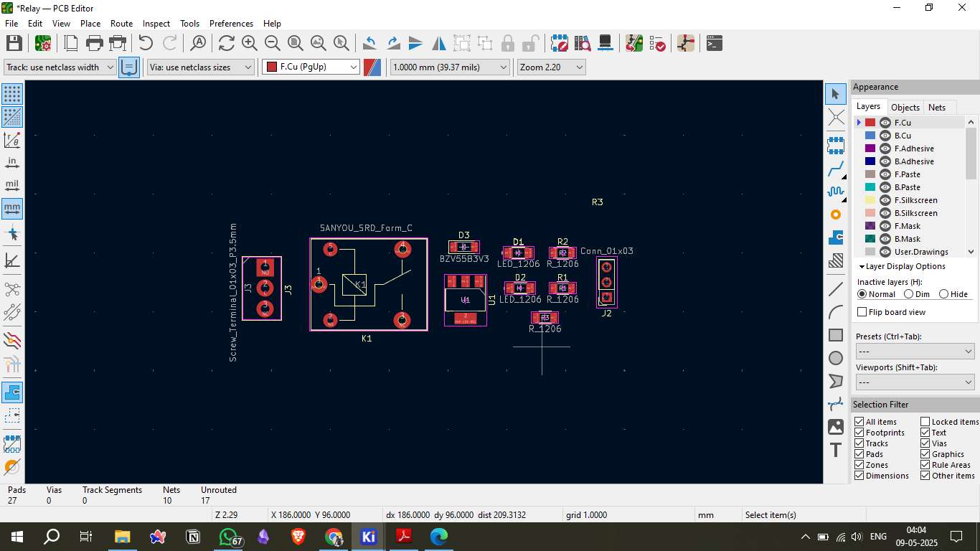
Task: Collapse Layer Display Options section
Action: 903,266
